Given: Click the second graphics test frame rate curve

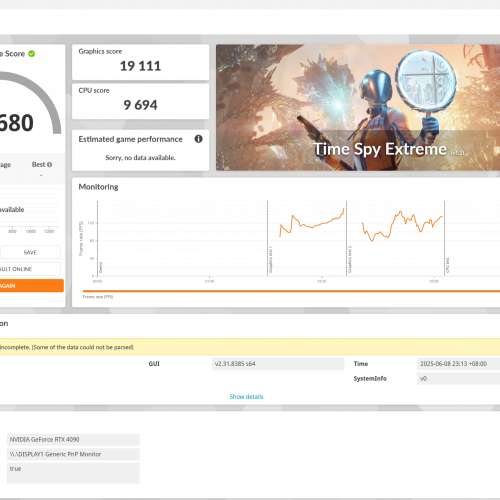Looking at the screenshot, I should [402, 225].
